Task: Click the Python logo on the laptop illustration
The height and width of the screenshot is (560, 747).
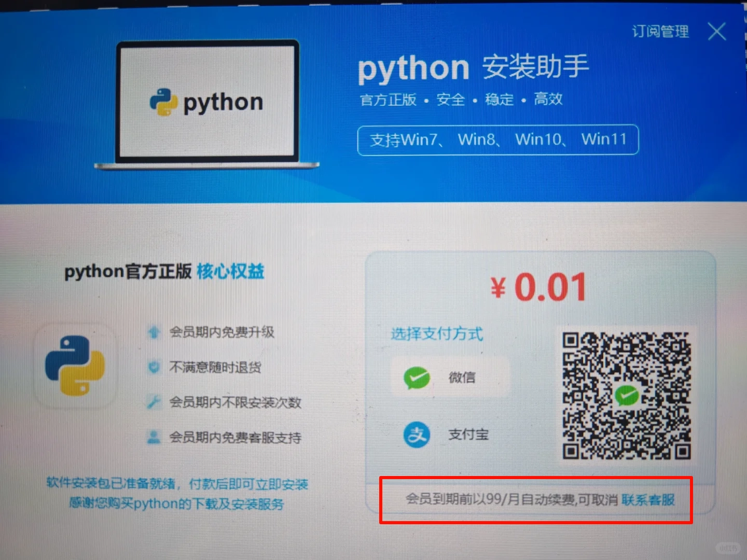Action: 165,103
